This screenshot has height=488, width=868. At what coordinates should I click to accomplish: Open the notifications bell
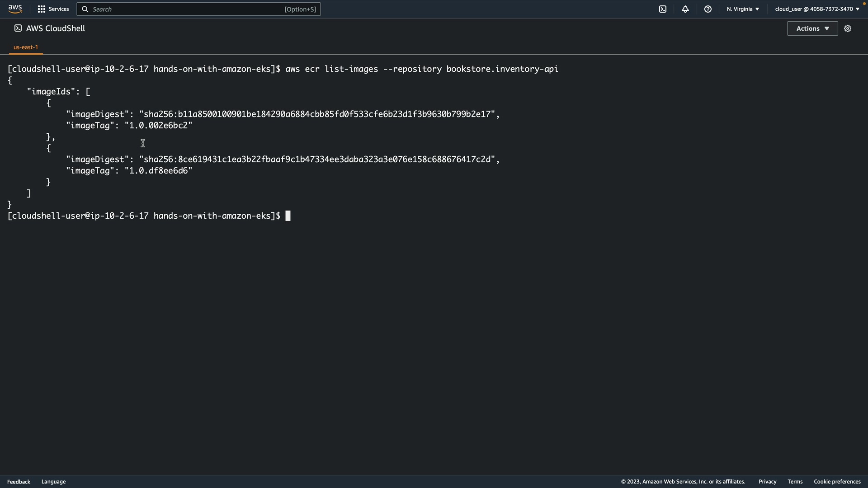[685, 9]
